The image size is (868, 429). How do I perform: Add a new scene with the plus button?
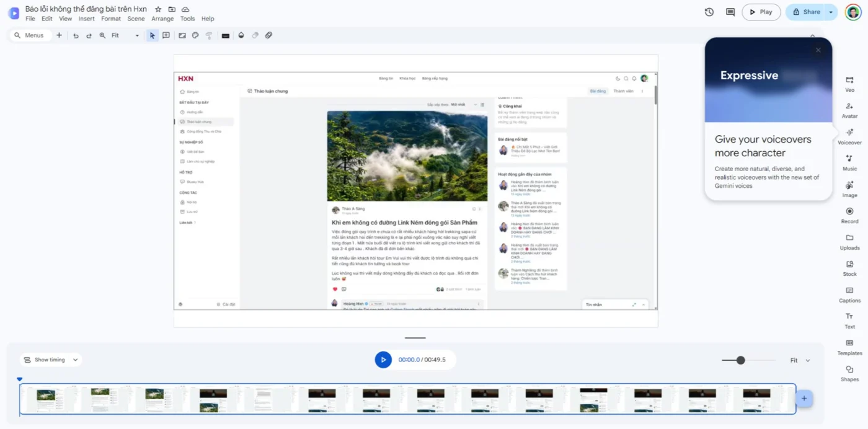click(804, 399)
